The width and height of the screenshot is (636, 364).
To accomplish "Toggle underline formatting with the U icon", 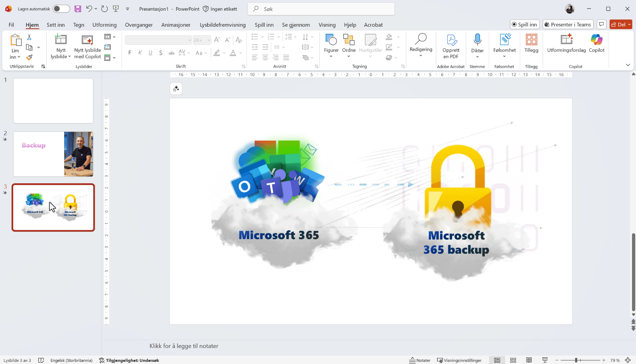I will click(x=150, y=53).
